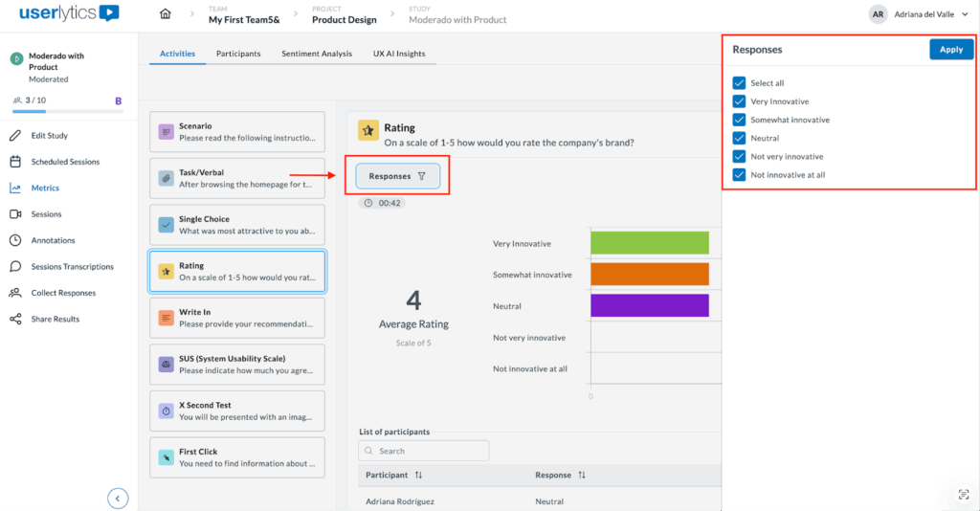Click the screenshot capture icon at bottom right
This screenshot has width=980, height=511.
pyautogui.click(x=963, y=495)
